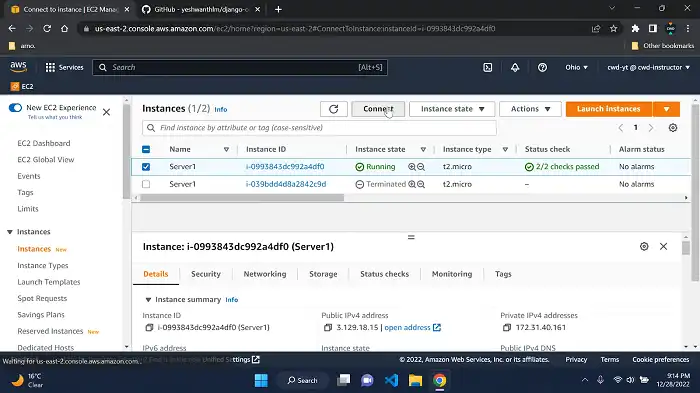Image resolution: width=700 pixels, height=393 pixels.
Task: Open instance link i-039bdd4d8a2842c9d
Action: pos(286,184)
